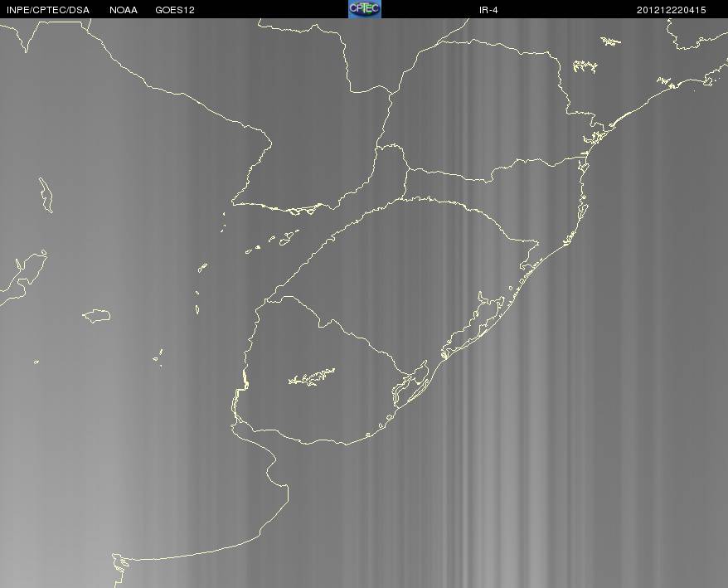This screenshot has width=728, height=588.
Task: Click the tiny isolated lake outline in western Argentina
Action: [36, 362]
